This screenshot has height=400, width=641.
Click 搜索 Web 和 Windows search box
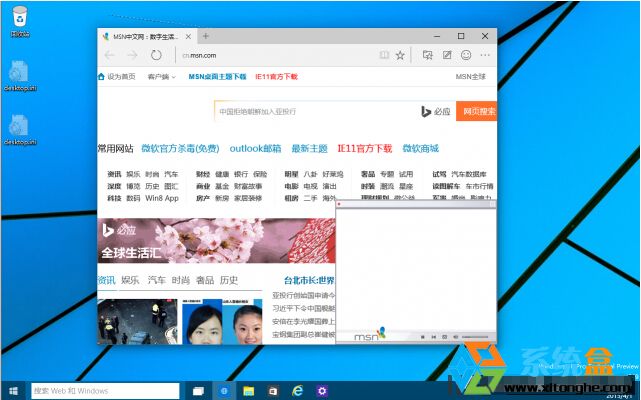(105, 391)
